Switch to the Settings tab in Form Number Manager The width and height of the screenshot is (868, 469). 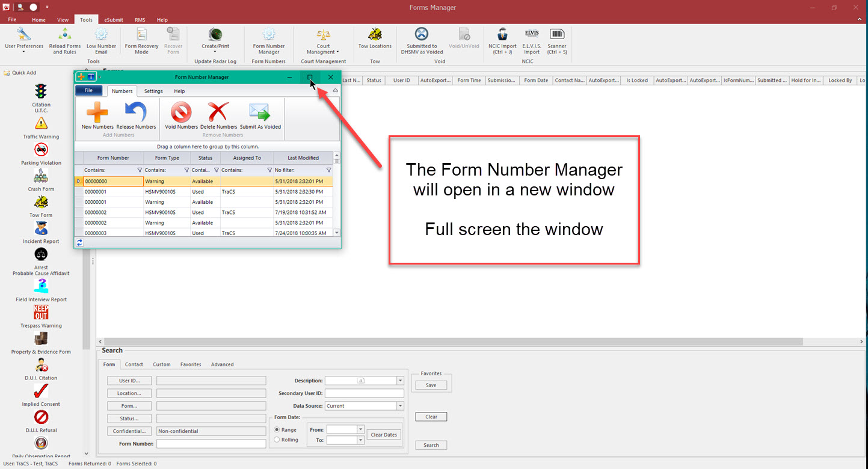pyautogui.click(x=153, y=91)
